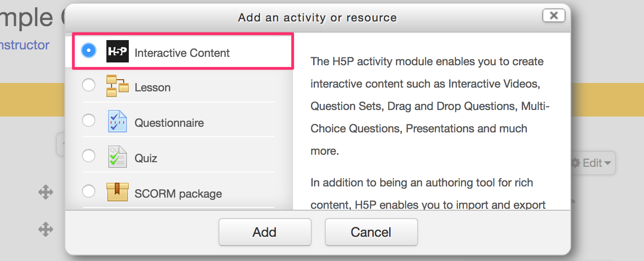Screen dimensions: 644x261
Task: Choose the SCORM package radio button
Action: [x=89, y=192]
